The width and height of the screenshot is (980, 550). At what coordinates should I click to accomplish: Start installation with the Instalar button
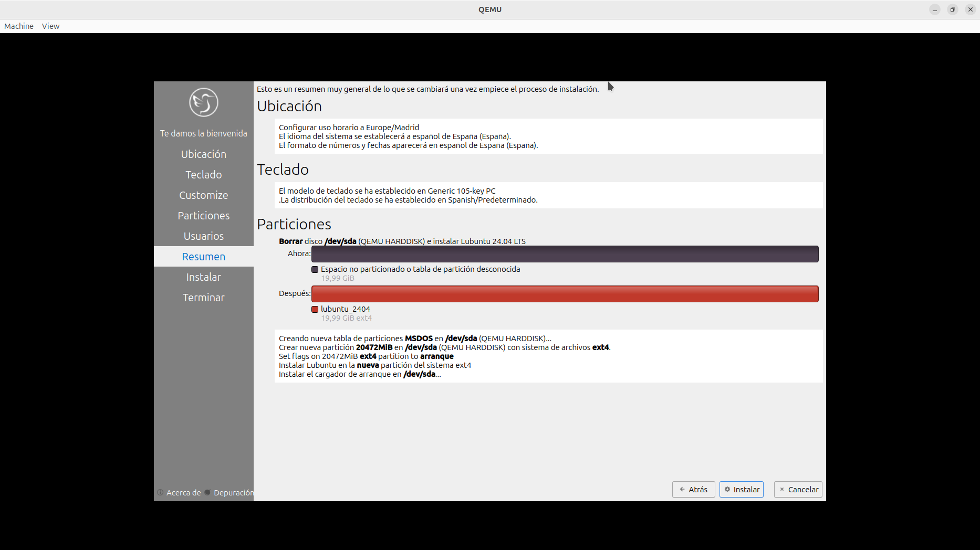point(742,490)
